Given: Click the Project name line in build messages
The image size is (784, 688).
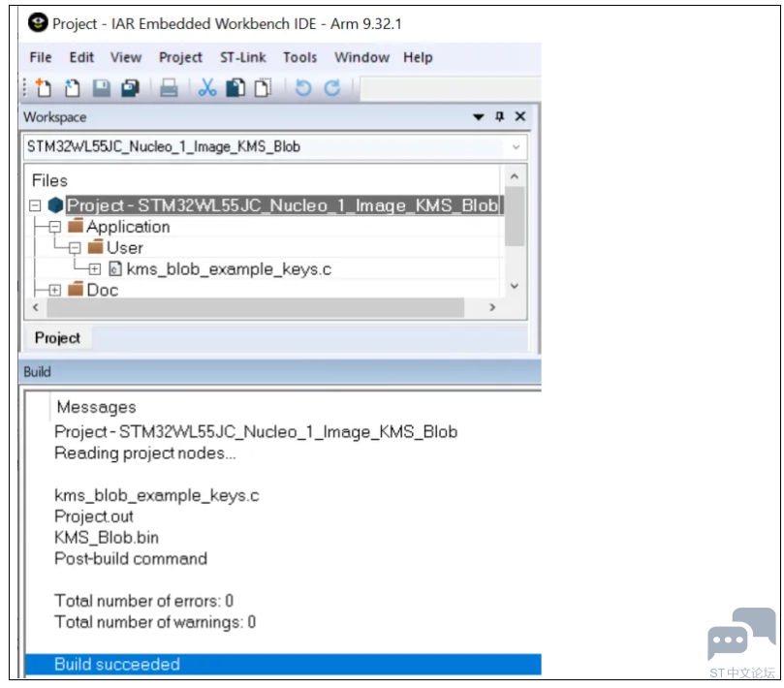Looking at the screenshot, I should 256,432.
